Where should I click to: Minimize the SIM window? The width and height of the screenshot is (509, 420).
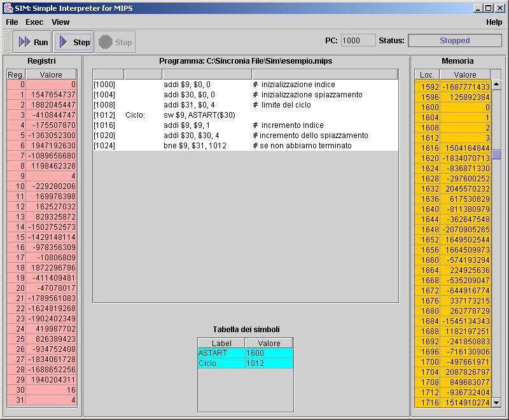pyautogui.click(x=478, y=8)
